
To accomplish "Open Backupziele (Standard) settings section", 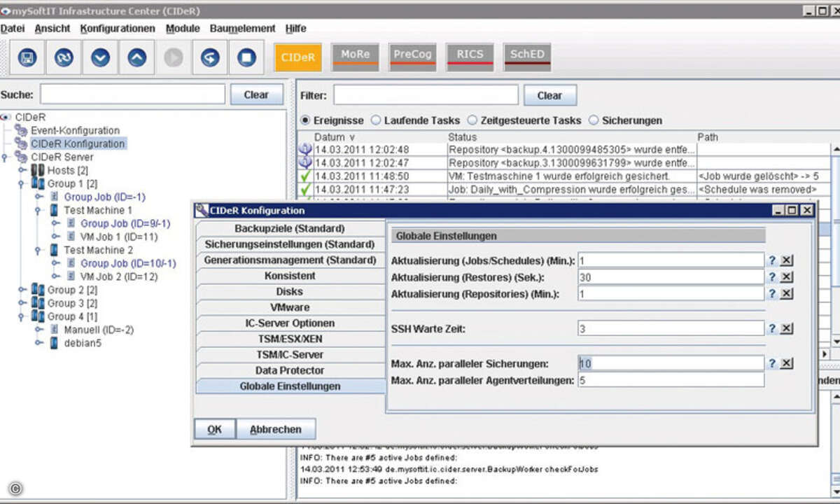I will pos(290,228).
